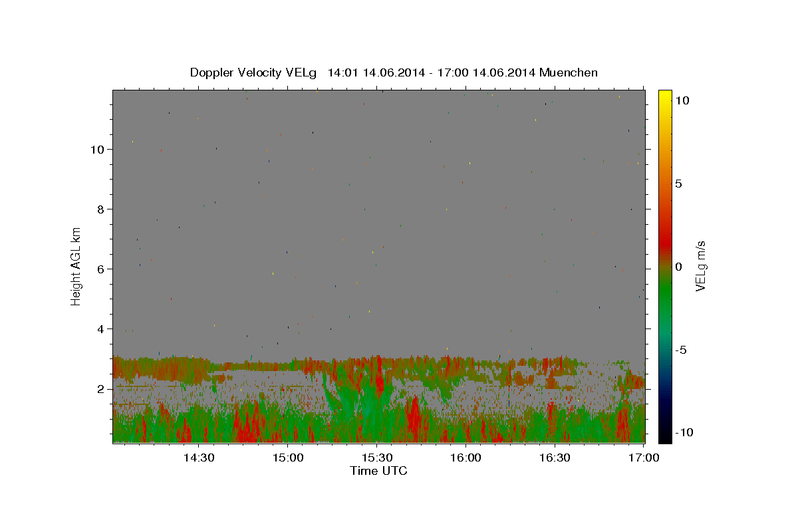
Task: Click the 15:30 time tick label
Action: click(377, 458)
